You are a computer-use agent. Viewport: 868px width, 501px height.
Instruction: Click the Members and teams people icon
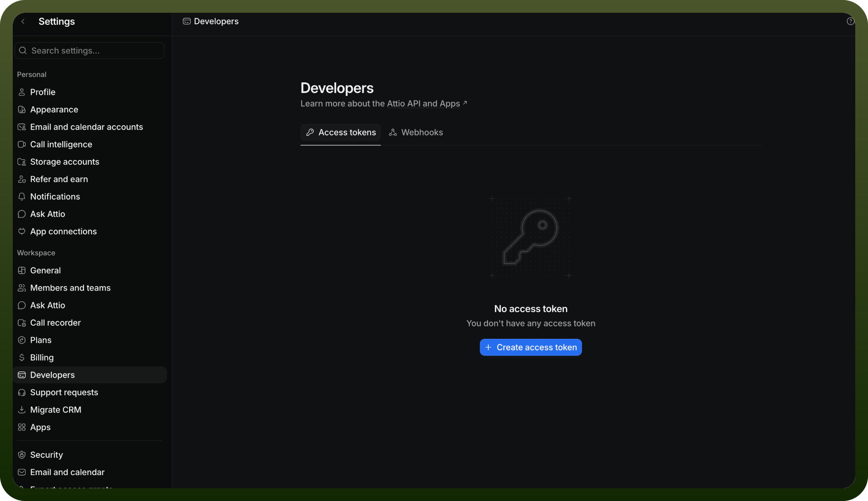[22, 288]
